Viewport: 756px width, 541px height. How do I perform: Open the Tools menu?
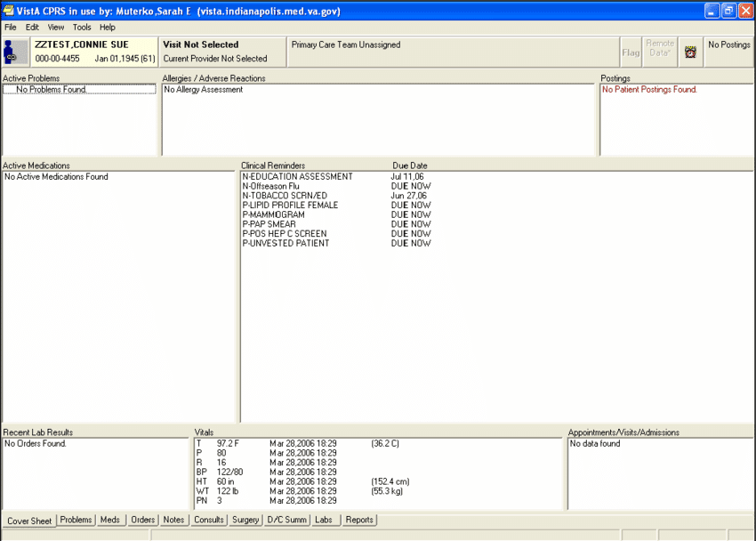[82, 27]
